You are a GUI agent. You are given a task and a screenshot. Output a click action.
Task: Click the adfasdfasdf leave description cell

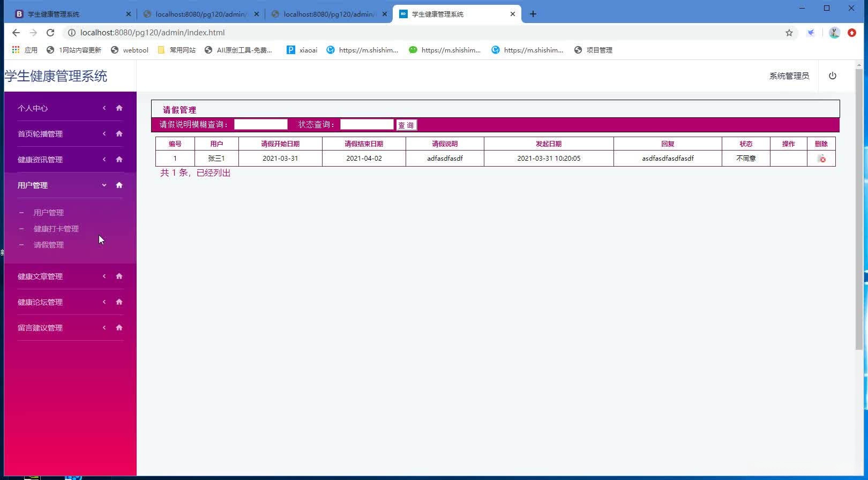445,159
